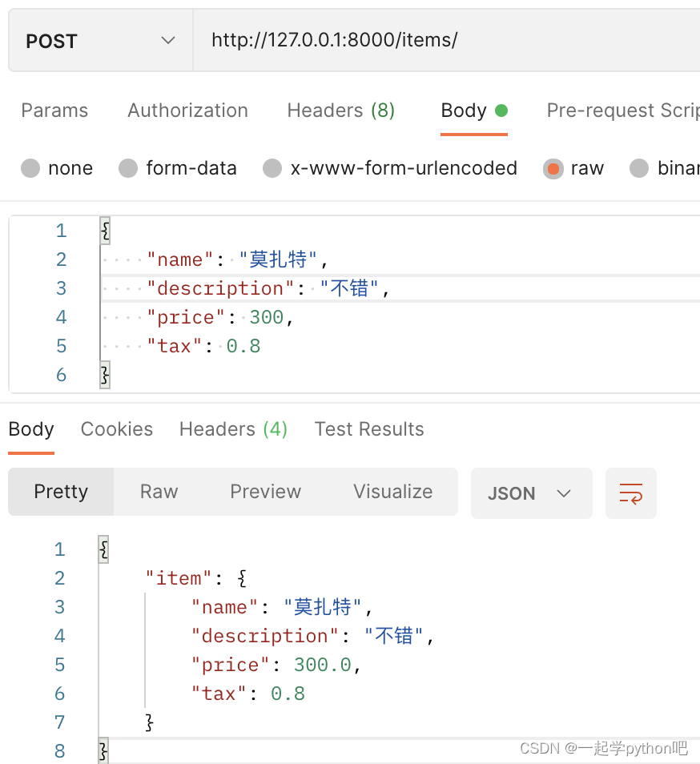Show the Preview response view
Viewport: 700px width, 764px height.
click(x=265, y=492)
